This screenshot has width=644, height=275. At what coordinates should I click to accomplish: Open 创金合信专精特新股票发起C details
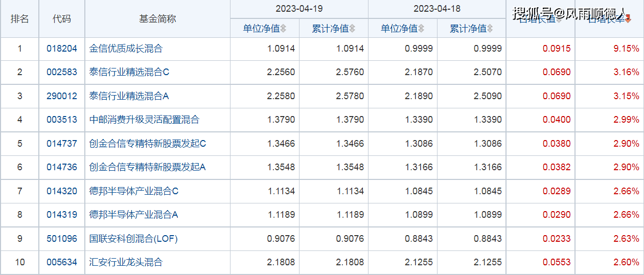[x=147, y=144]
